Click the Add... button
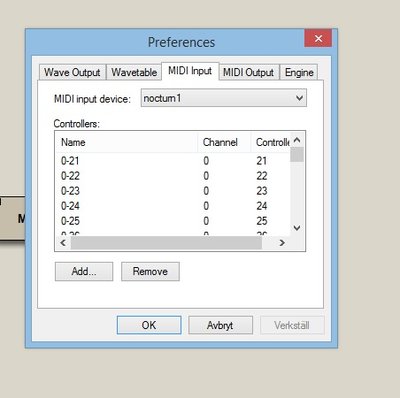 84,271
